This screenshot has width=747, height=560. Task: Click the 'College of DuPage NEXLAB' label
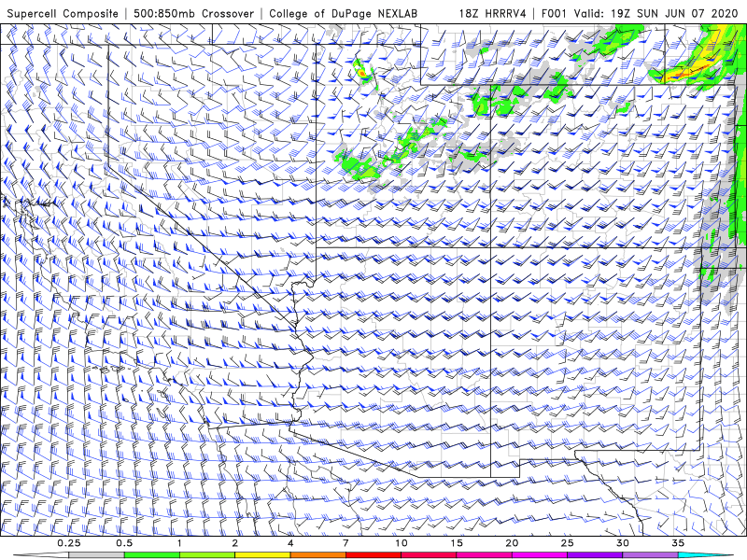click(x=343, y=13)
